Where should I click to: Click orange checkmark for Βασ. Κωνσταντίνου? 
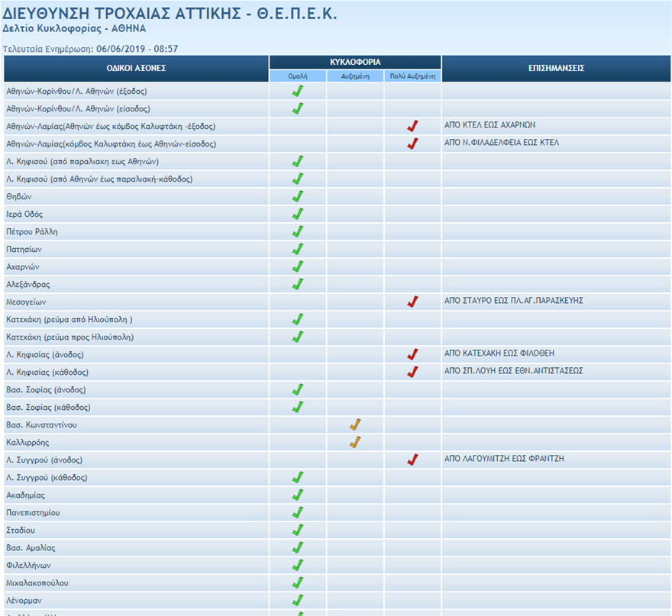[355, 425]
